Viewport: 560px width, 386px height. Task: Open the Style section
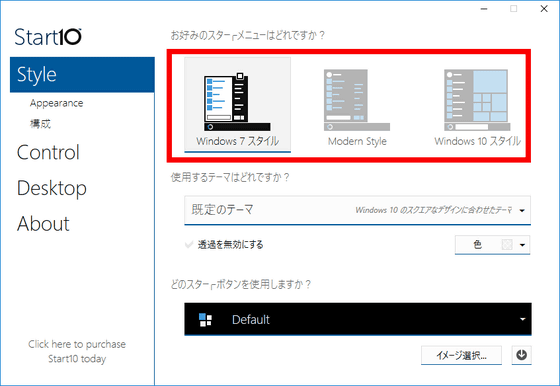(x=82, y=75)
